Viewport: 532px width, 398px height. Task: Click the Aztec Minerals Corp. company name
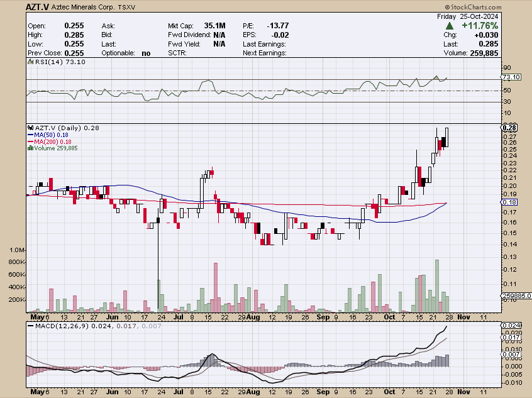pyautogui.click(x=83, y=8)
